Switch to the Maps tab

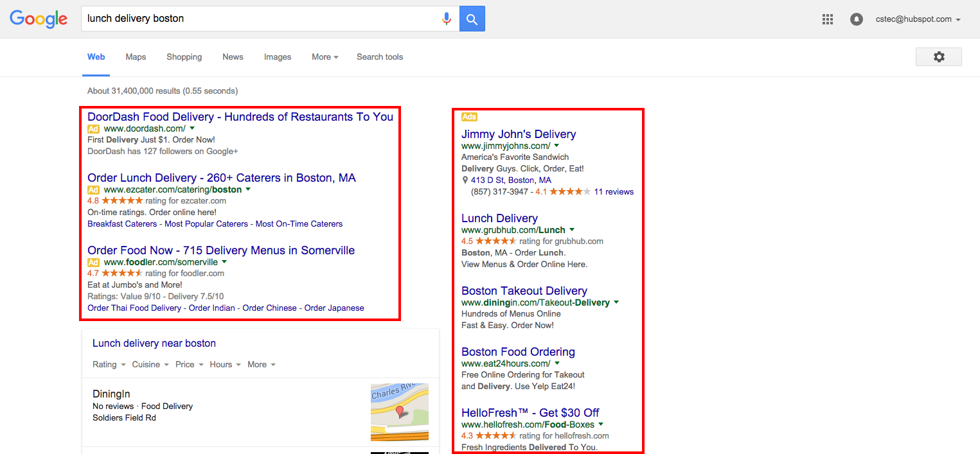coord(135,57)
